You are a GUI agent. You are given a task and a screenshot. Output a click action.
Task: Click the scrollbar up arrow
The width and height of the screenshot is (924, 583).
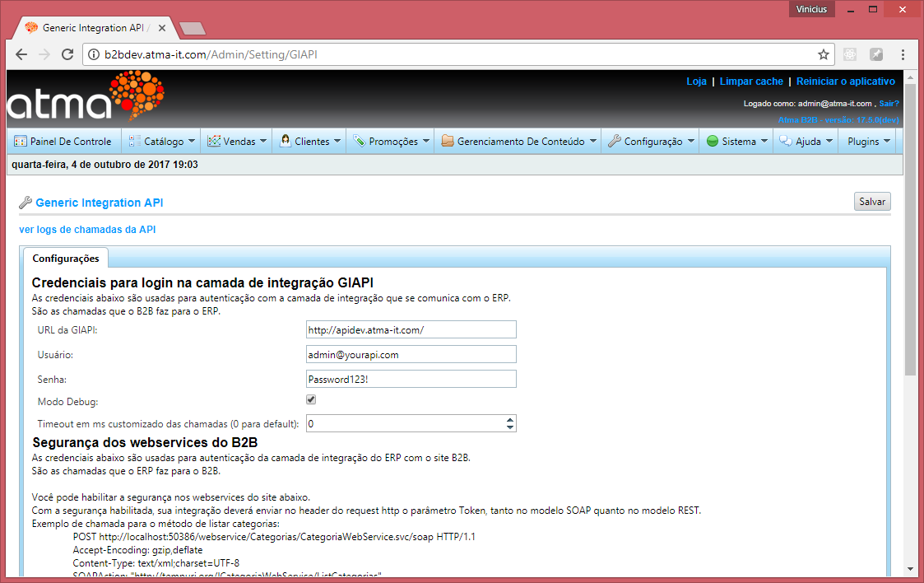click(911, 76)
